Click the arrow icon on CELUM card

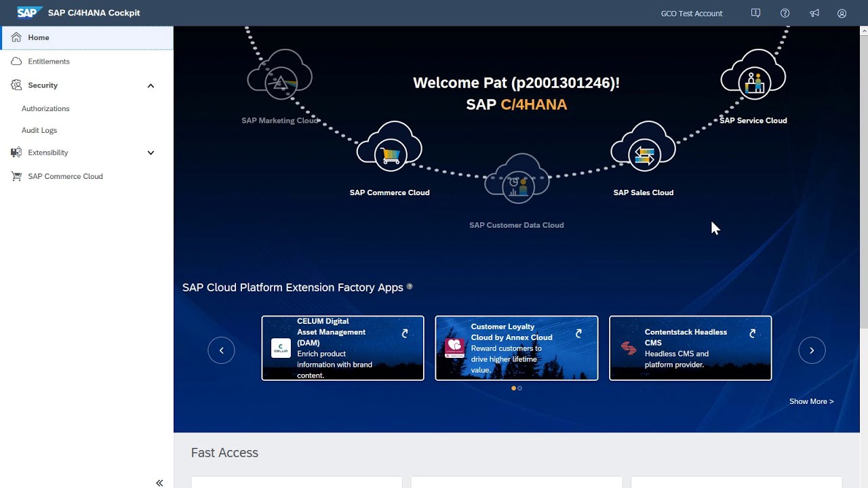(405, 333)
